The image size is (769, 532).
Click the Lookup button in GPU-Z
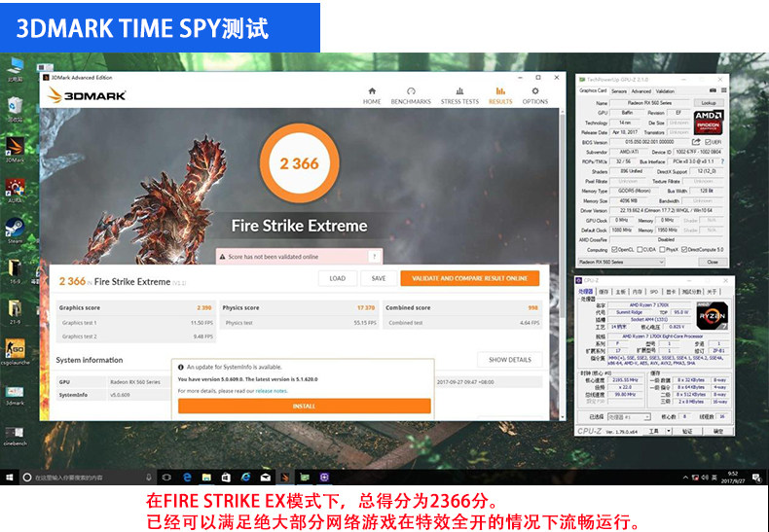(x=709, y=103)
